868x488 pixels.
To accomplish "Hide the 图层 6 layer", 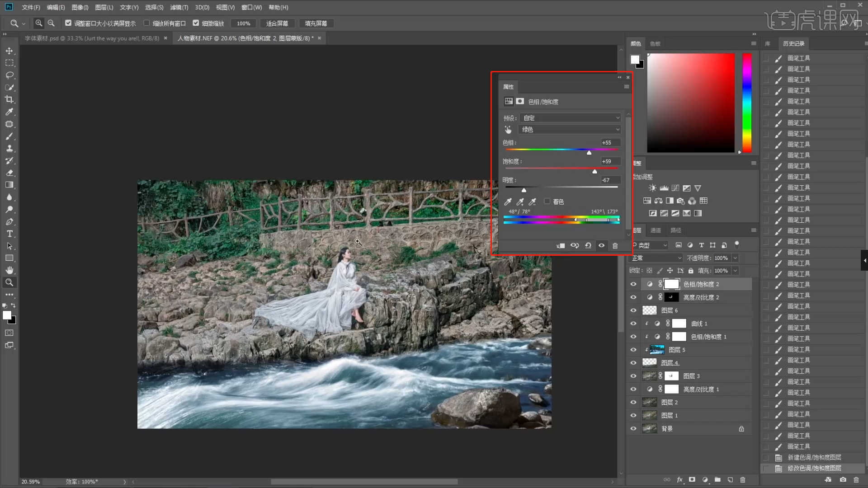I will tap(633, 310).
